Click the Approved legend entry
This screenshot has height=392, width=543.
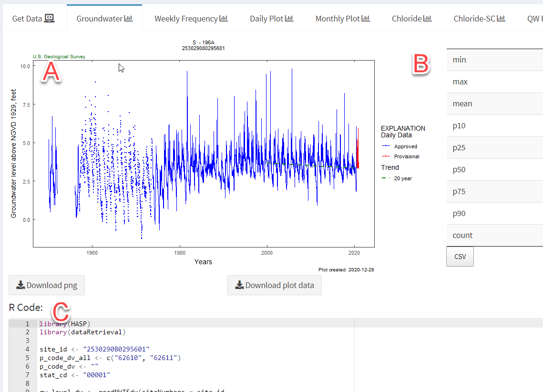[405, 147]
